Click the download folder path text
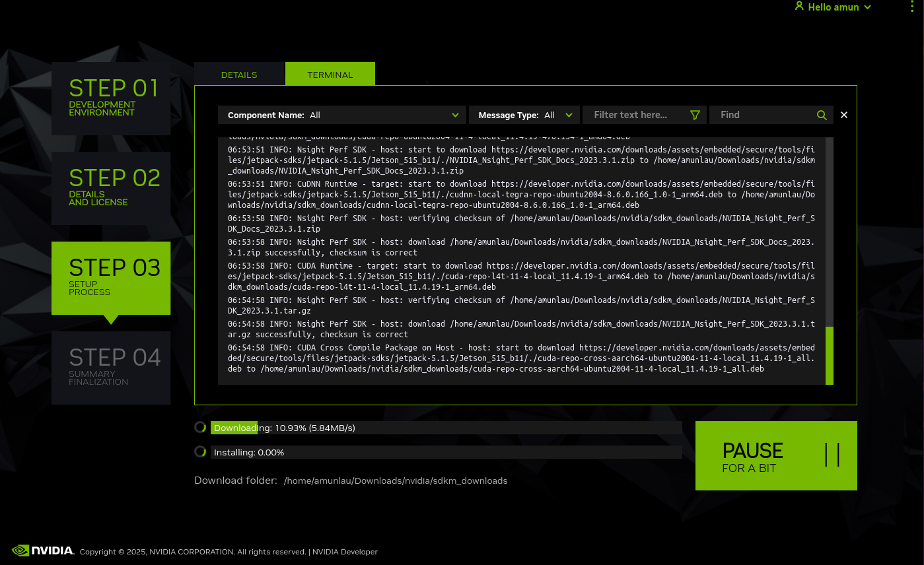Screen dimensions: 924x565 pyautogui.click(x=396, y=481)
